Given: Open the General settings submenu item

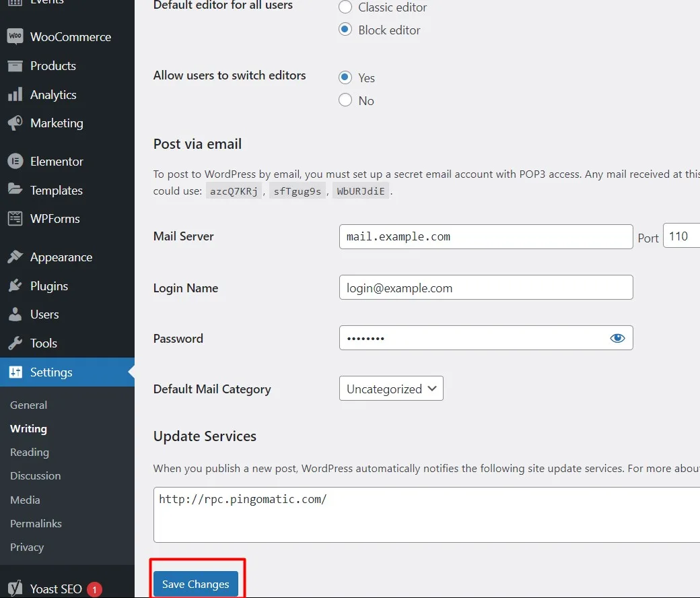Looking at the screenshot, I should click(28, 405).
